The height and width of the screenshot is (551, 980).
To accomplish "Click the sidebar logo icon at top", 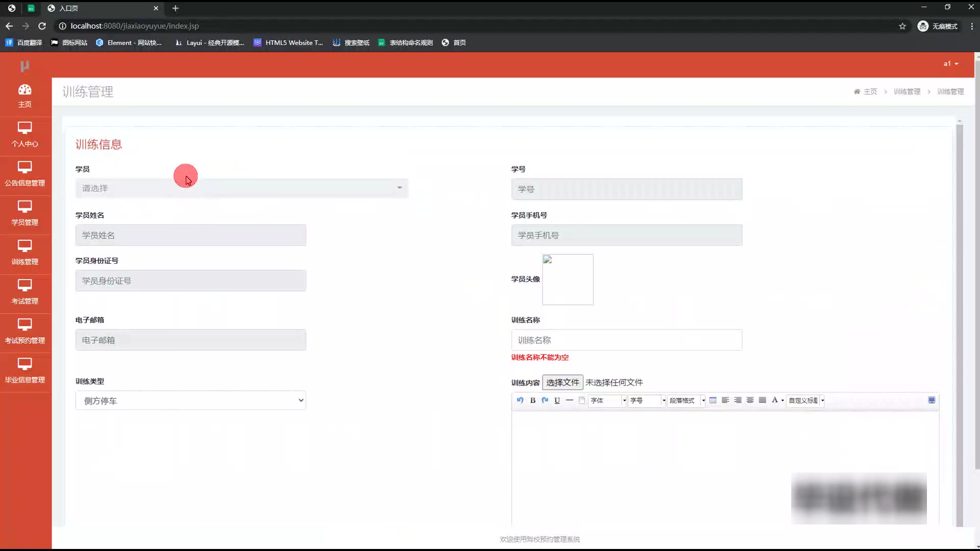I will (x=24, y=66).
